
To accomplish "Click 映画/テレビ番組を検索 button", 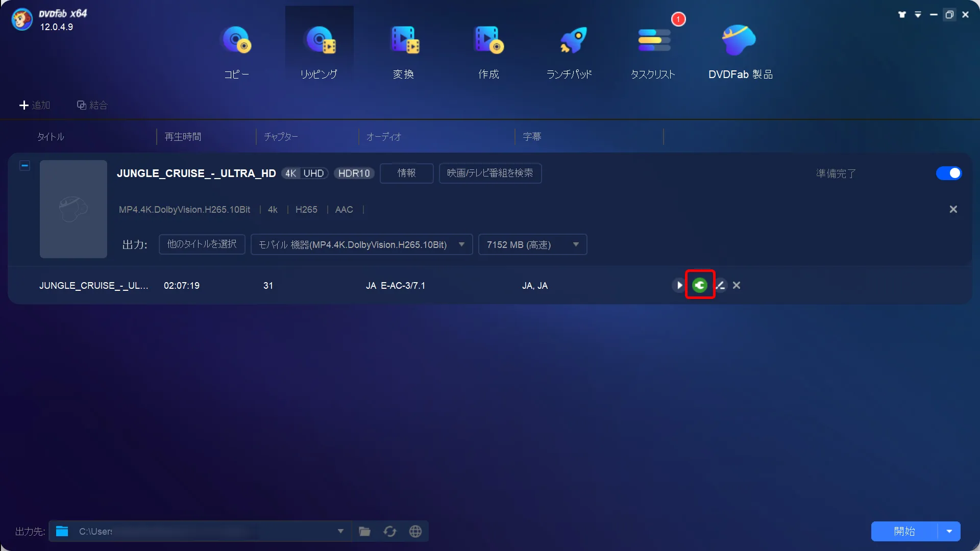I will click(x=490, y=173).
